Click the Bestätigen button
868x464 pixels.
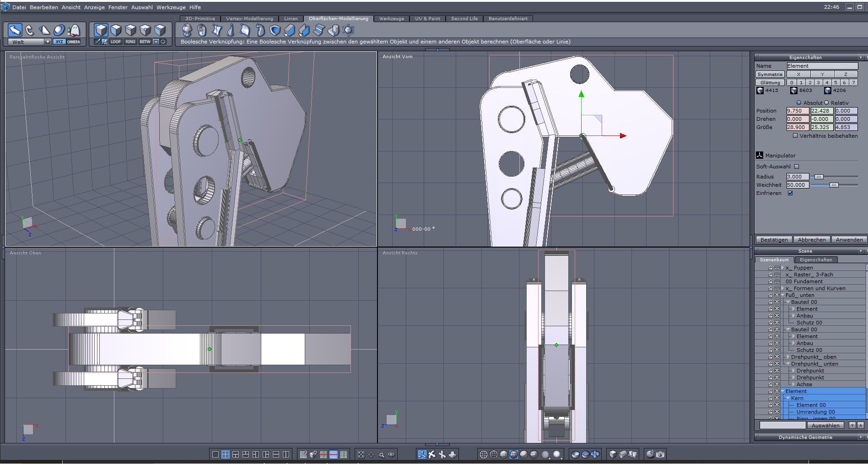pyautogui.click(x=774, y=240)
